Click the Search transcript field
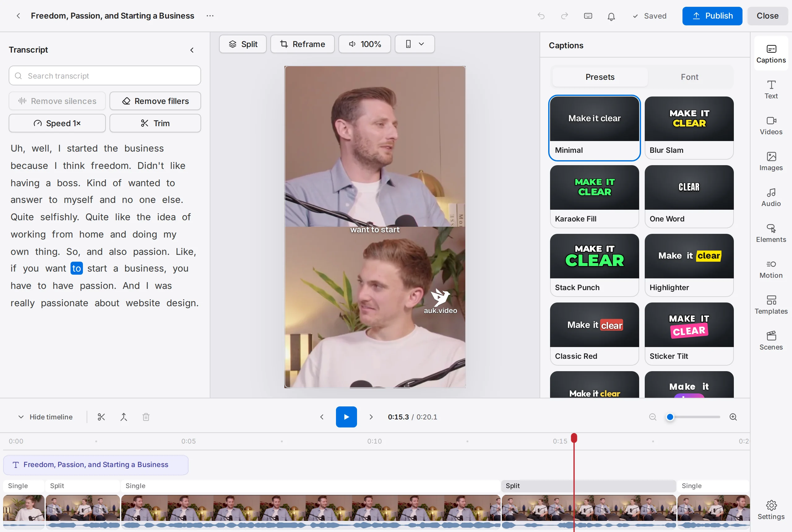 105,75
